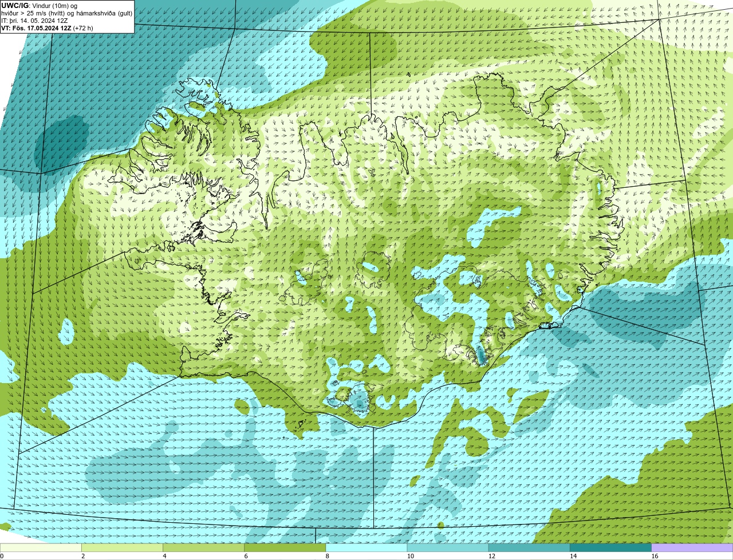The height and width of the screenshot is (560, 733).
Task: Click the "hviður > 25 m/s (hvítt)" legend line
Action: (67, 13)
